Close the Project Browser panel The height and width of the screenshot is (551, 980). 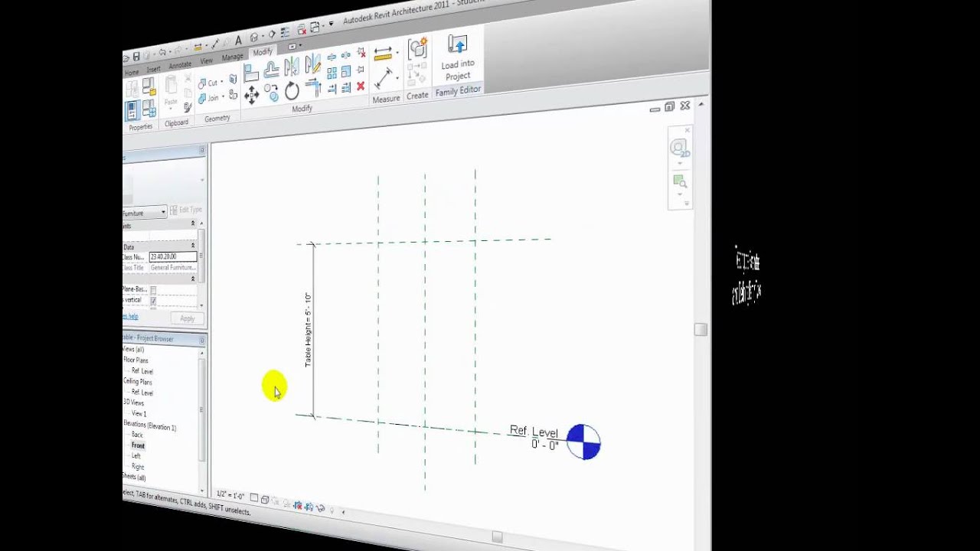[202, 340]
